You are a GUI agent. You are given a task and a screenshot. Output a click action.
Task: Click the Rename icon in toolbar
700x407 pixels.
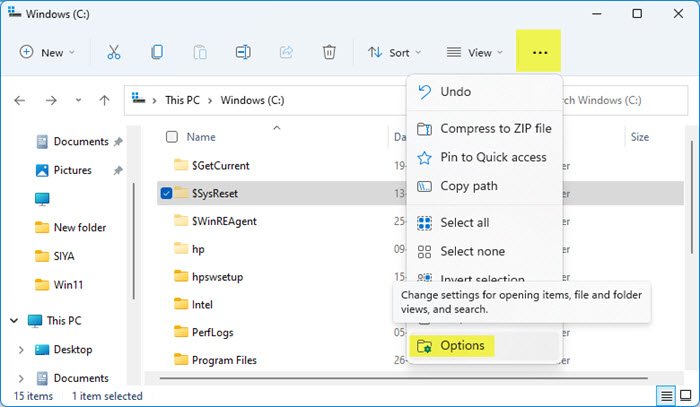click(x=243, y=52)
